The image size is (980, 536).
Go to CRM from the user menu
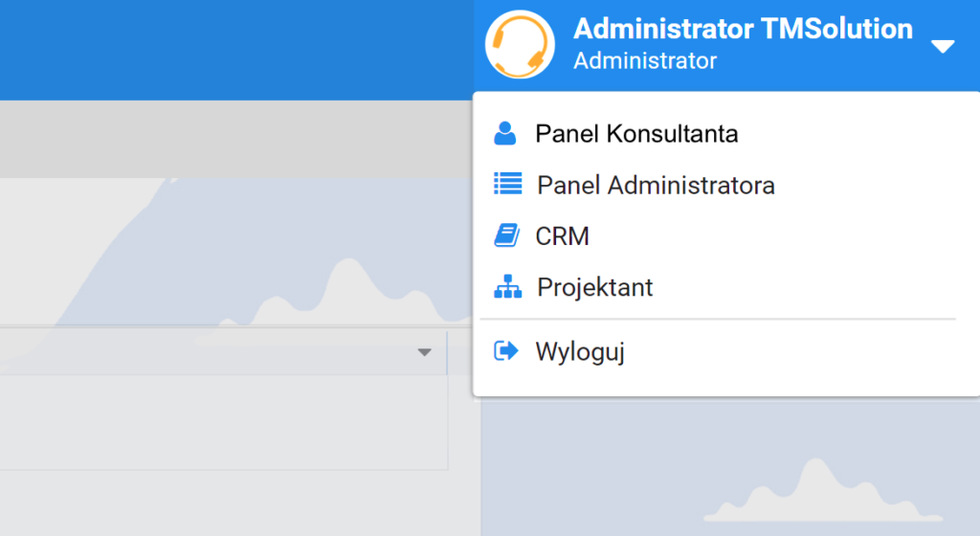click(562, 236)
